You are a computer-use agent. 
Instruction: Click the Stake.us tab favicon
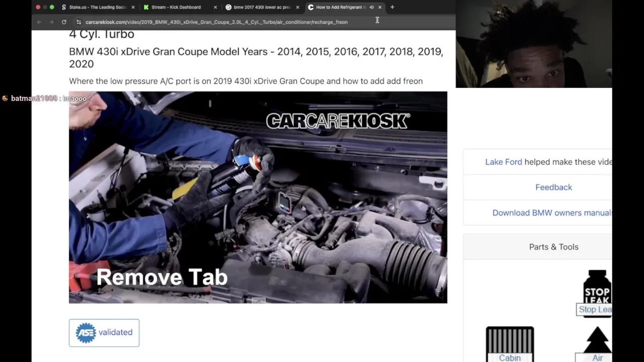coord(63,7)
